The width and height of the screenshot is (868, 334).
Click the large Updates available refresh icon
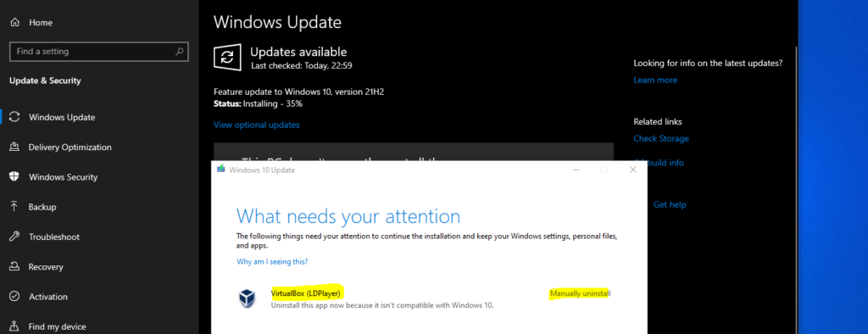(x=227, y=57)
